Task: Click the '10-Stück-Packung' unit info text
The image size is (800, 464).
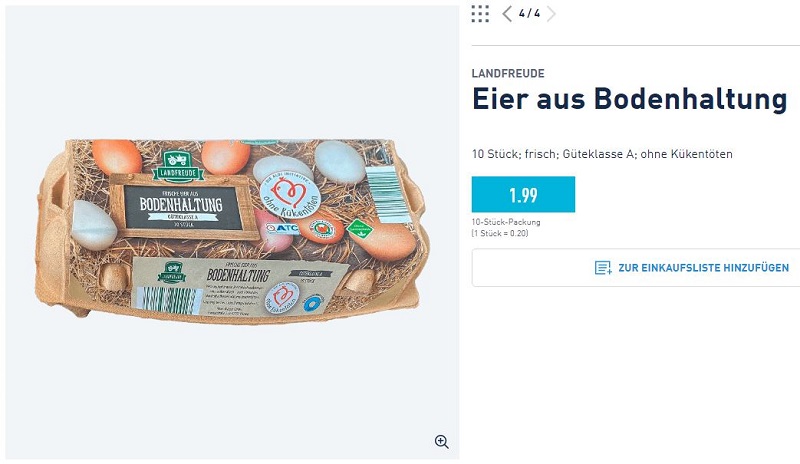Action: coord(506,222)
